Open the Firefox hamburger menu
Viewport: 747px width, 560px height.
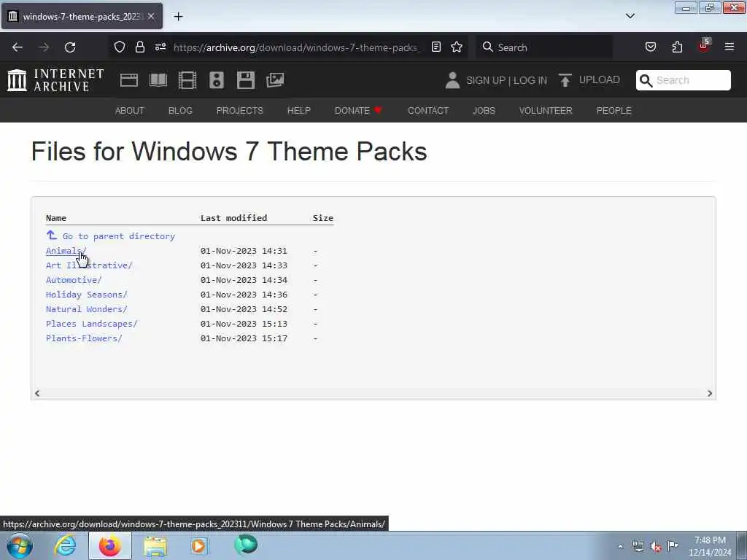[x=729, y=47]
